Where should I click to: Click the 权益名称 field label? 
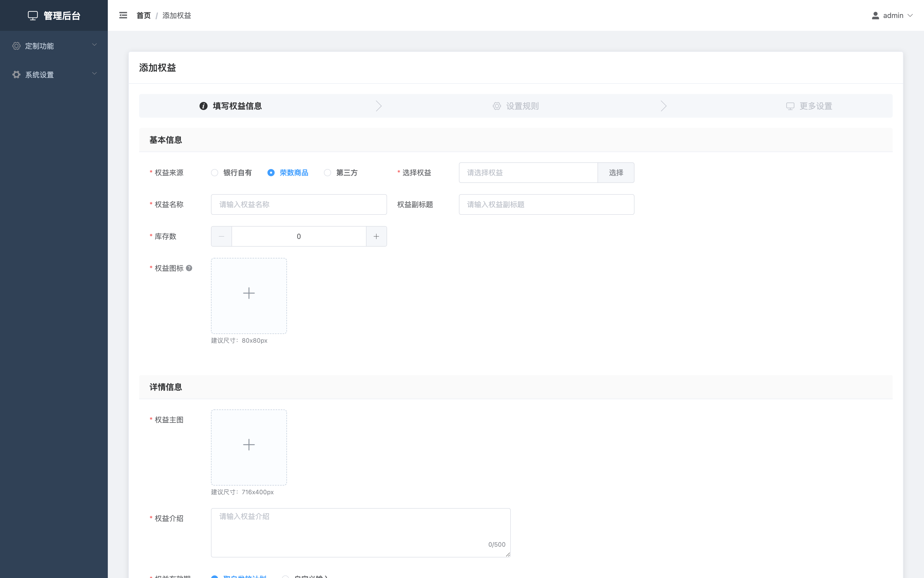tap(169, 204)
